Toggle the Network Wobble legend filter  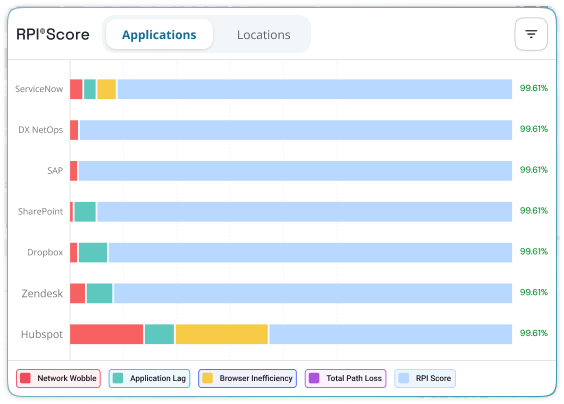tap(58, 378)
